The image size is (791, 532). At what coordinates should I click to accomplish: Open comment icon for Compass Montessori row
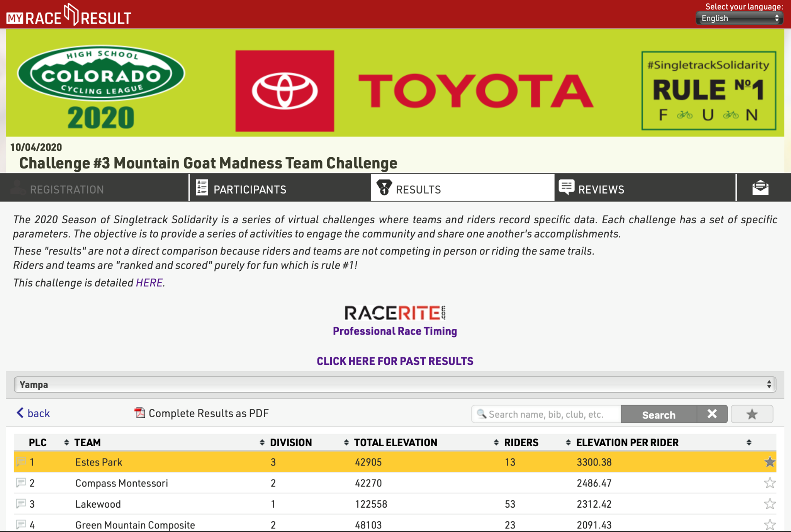21,483
